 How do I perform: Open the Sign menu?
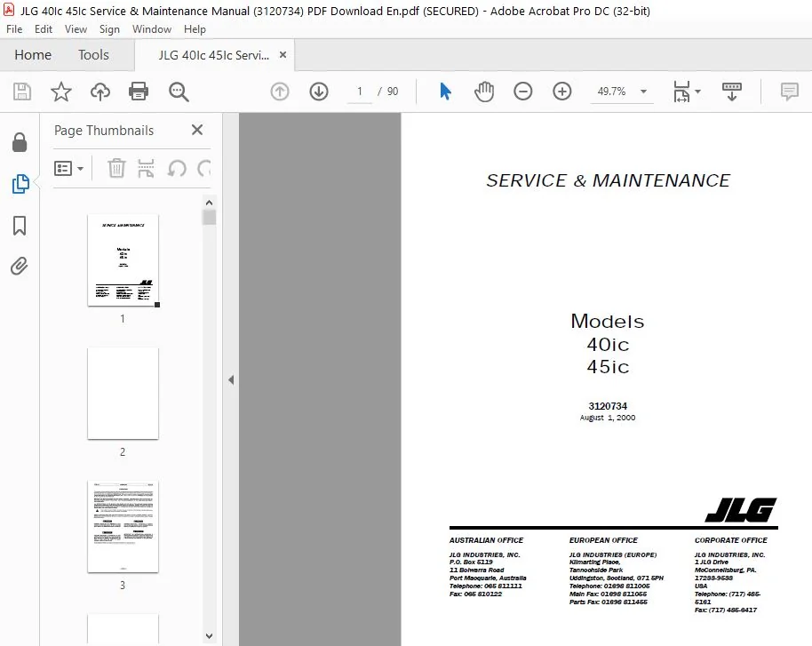109,29
